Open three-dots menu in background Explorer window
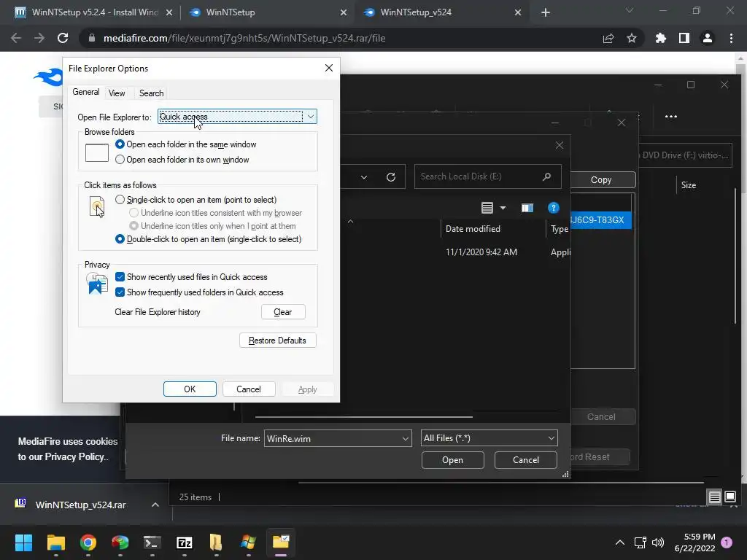Image resolution: width=747 pixels, height=560 pixels. pyautogui.click(x=671, y=116)
